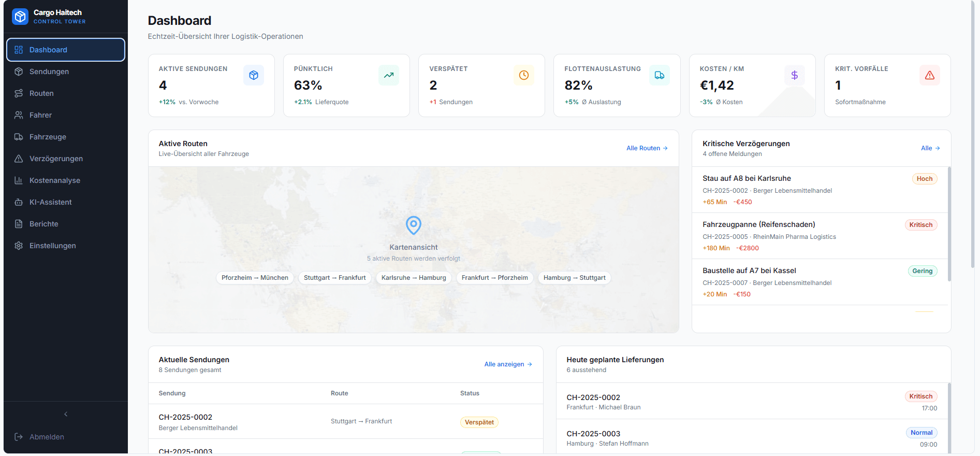Click the trend arrow icon on Pünktlich card
This screenshot has width=980, height=456.
[x=389, y=75]
